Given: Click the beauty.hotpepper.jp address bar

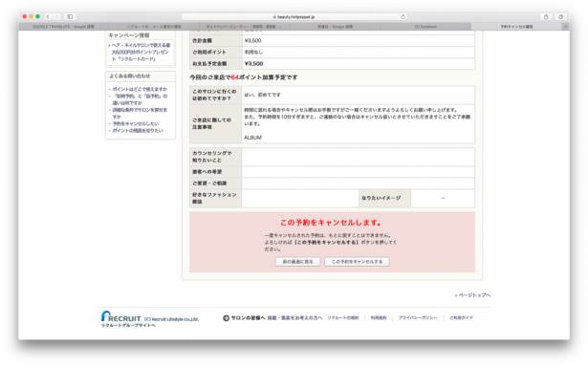Looking at the screenshot, I should coord(294,17).
